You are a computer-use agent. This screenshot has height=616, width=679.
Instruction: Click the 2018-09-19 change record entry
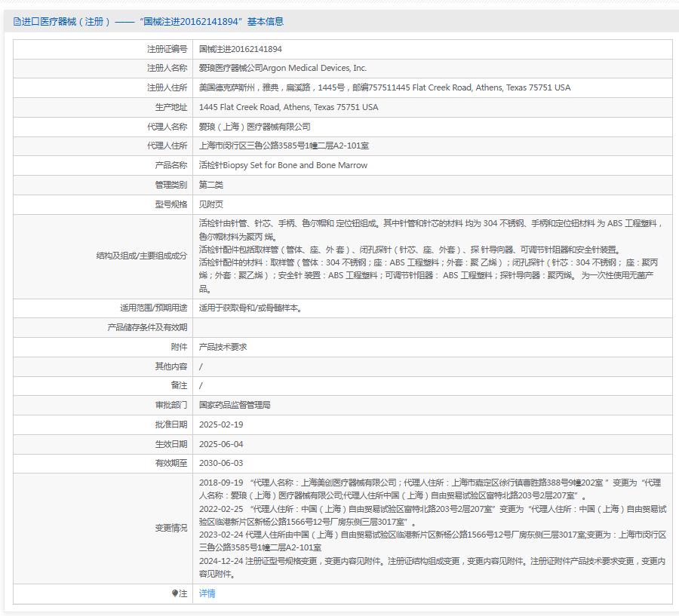tap(221, 483)
